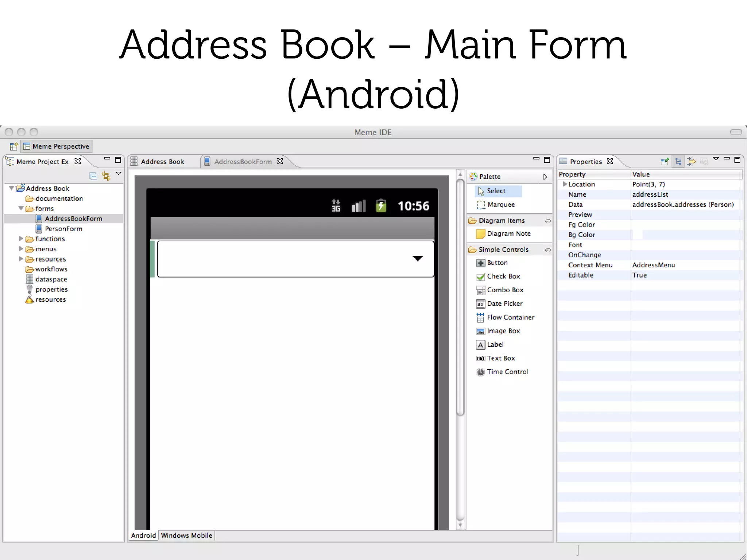Screen dimensions: 747x560
Task: Choose the Marquee tool
Action: [496, 205]
